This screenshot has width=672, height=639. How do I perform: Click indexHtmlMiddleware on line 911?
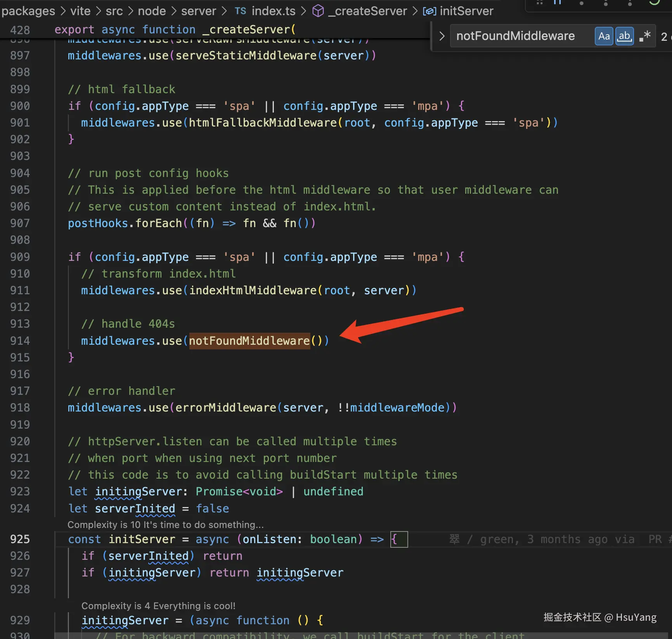[253, 290]
